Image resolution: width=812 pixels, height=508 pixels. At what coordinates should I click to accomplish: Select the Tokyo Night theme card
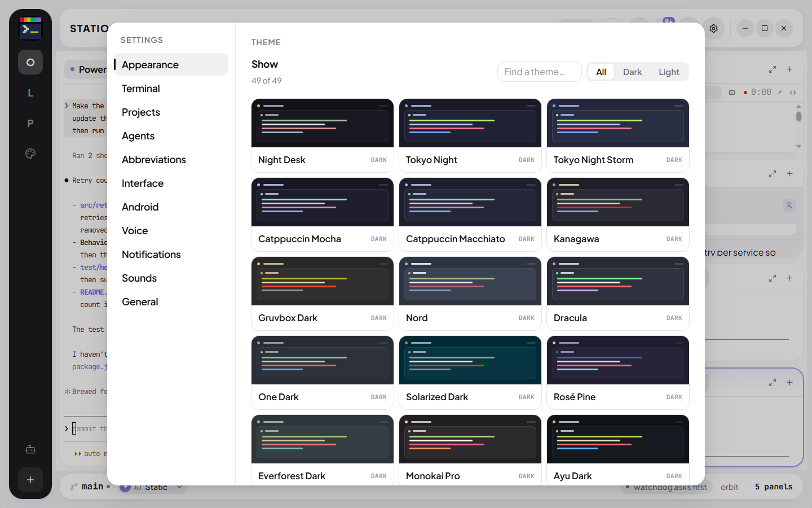click(x=470, y=135)
